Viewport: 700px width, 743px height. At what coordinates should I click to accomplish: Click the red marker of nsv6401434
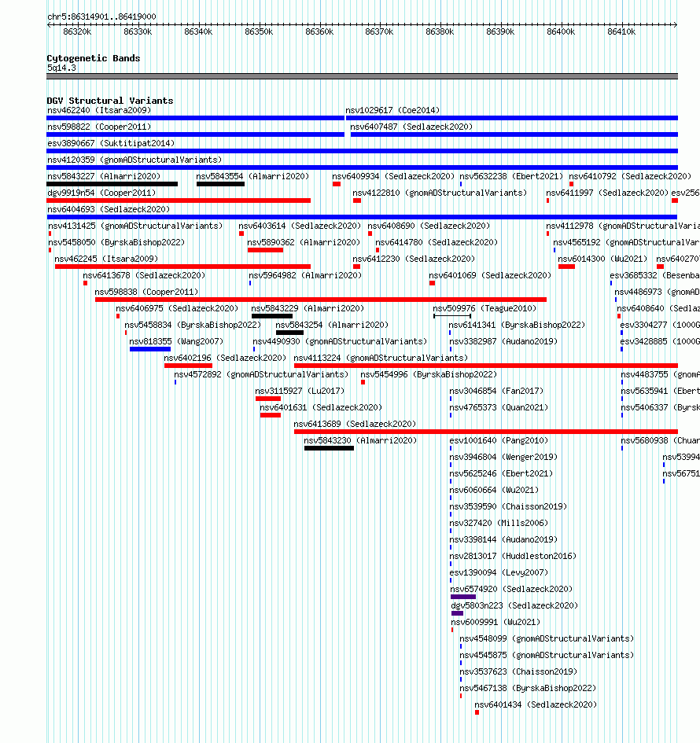click(x=477, y=712)
